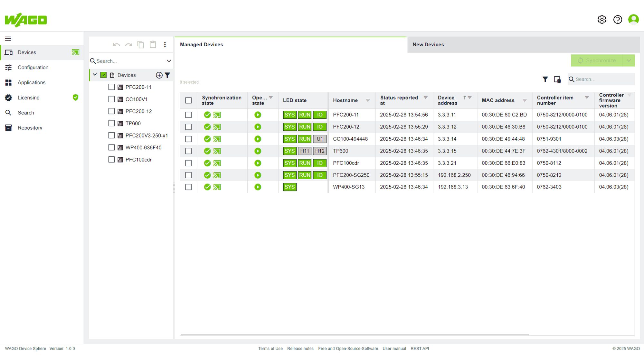Open the three-dot more options menu
This screenshot has height=362, width=644.
pyautogui.click(x=165, y=45)
